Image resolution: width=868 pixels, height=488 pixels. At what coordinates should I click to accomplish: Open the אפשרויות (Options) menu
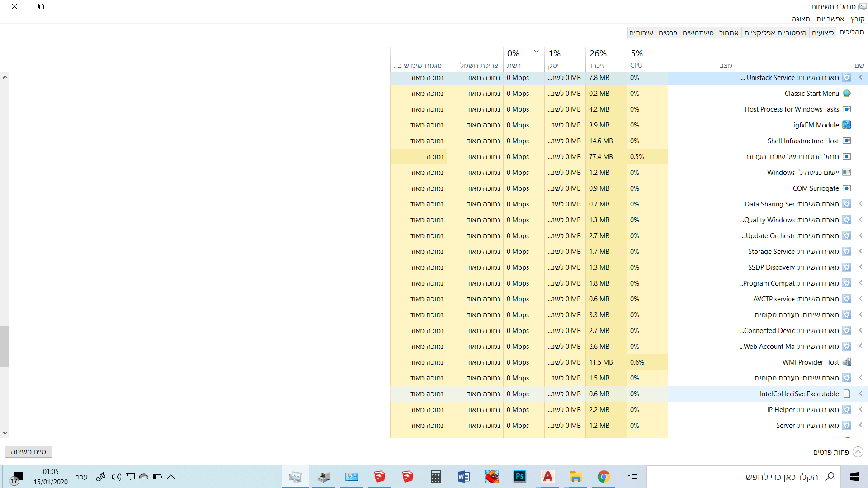coord(830,19)
